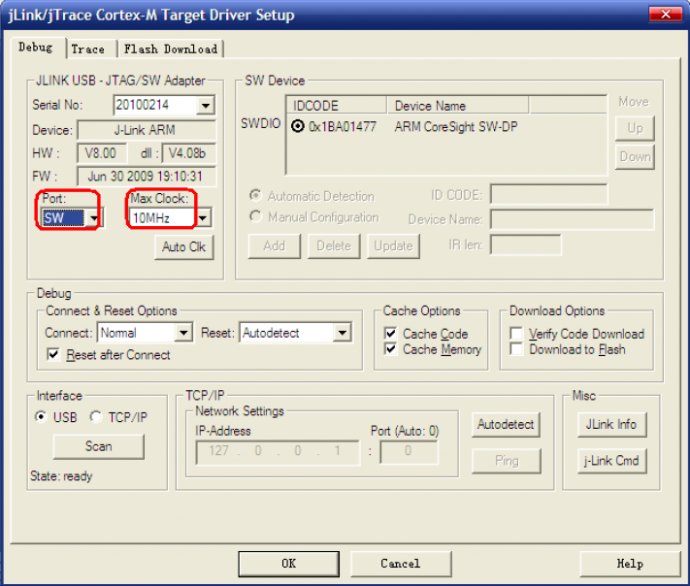
Task: Click the Update device button
Action: [393, 246]
